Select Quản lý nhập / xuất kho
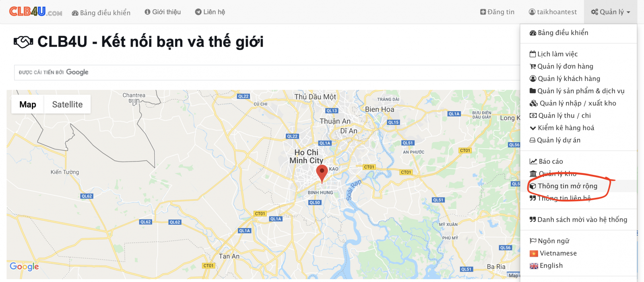The height and width of the screenshot is (282, 644). click(573, 103)
